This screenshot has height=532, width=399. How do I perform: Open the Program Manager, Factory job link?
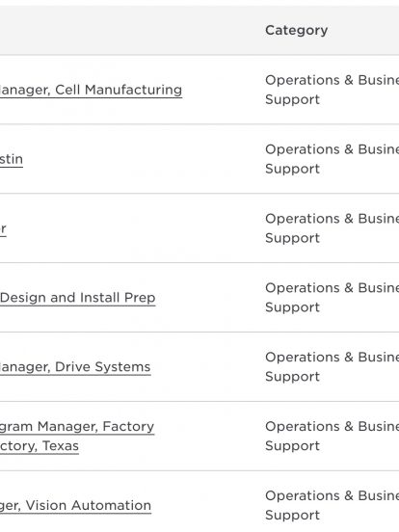point(77,427)
